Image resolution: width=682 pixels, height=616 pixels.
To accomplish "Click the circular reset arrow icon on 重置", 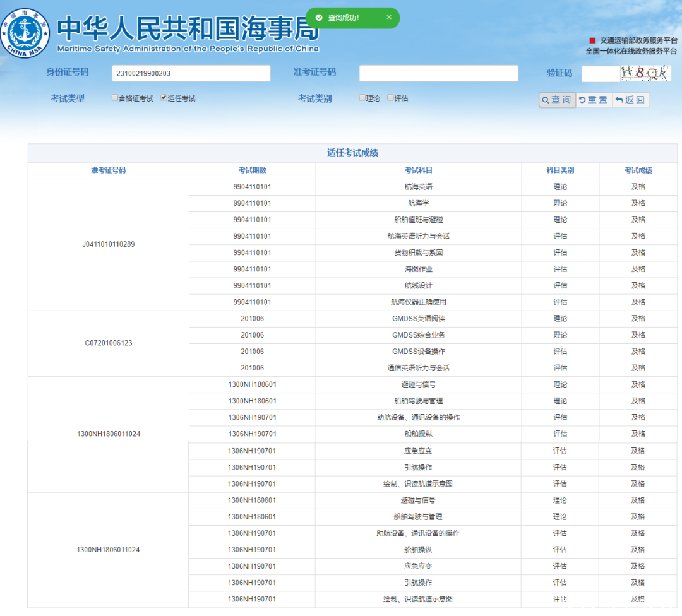I will (583, 100).
